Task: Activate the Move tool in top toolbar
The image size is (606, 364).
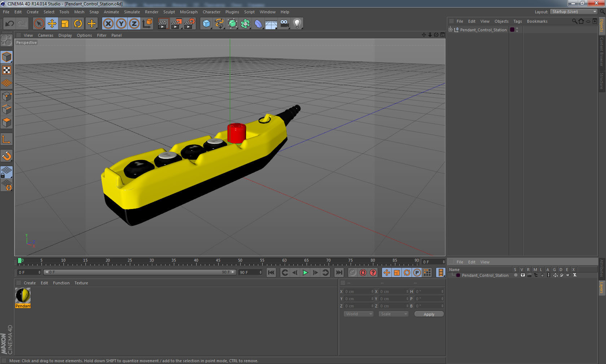Action: pos(52,24)
